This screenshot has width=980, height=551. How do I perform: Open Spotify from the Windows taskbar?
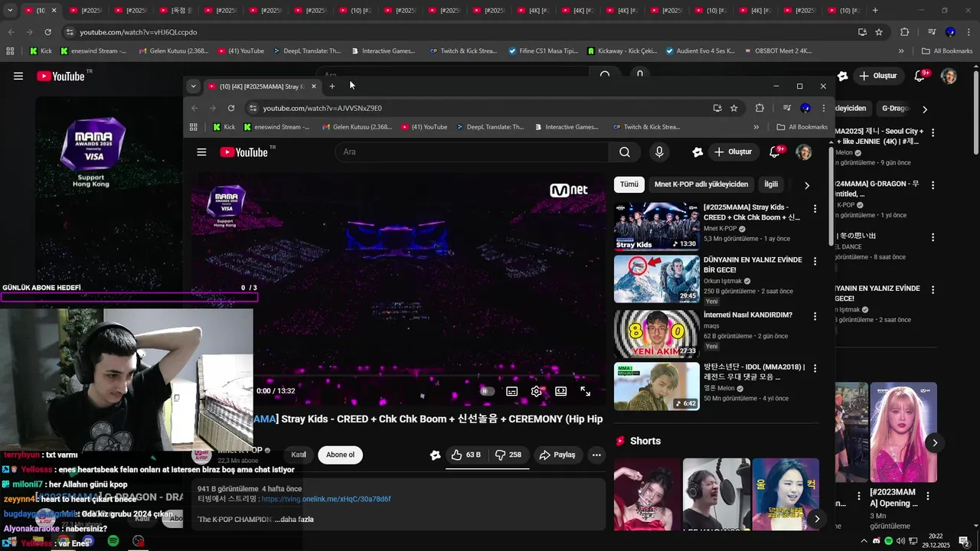point(113,541)
